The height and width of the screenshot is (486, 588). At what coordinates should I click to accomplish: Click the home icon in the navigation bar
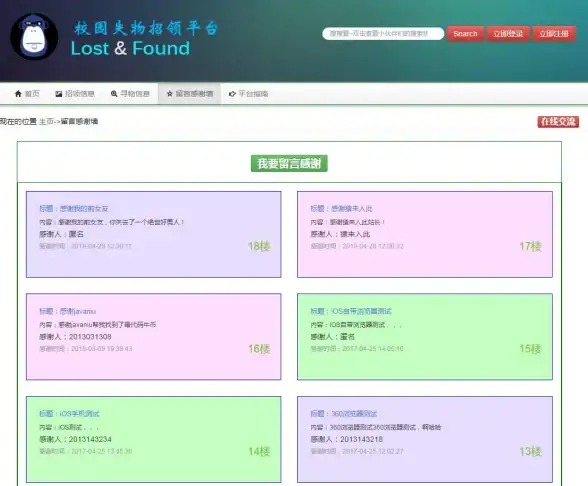pyautogui.click(x=18, y=94)
